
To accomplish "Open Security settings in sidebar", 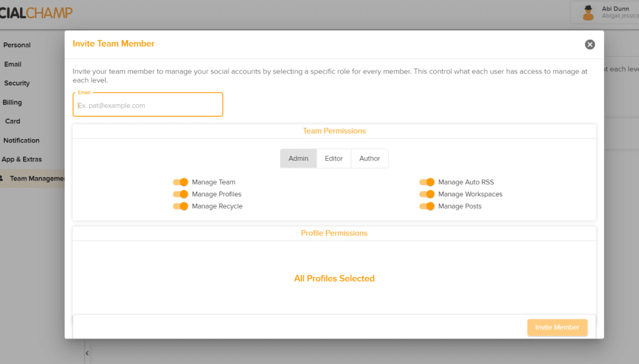I will (17, 83).
